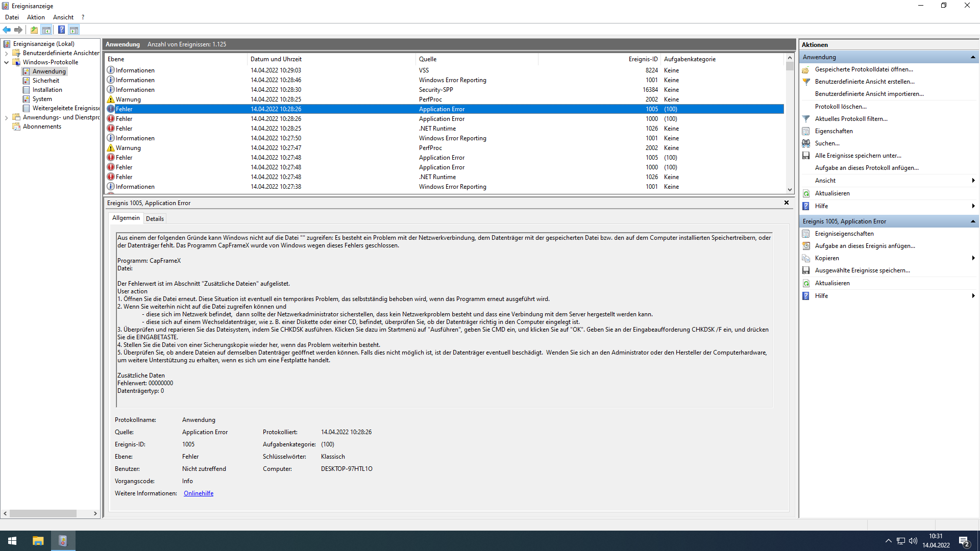Switch to the Allgemein tab

click(x=126, y=218)
